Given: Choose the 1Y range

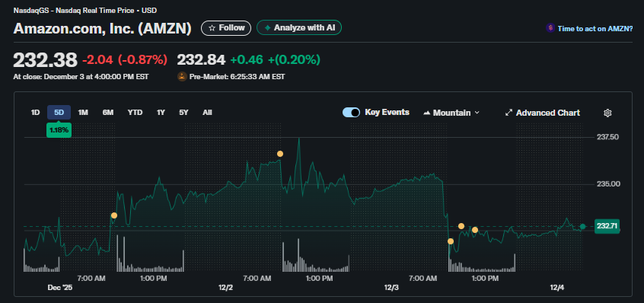Looking at the screenshot, I should [x=161, y=113].
